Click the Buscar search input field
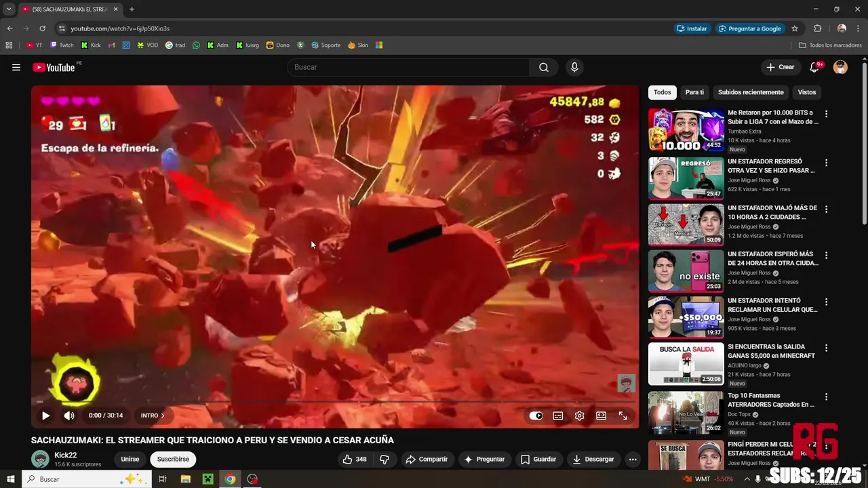 (x=408, y=67)
